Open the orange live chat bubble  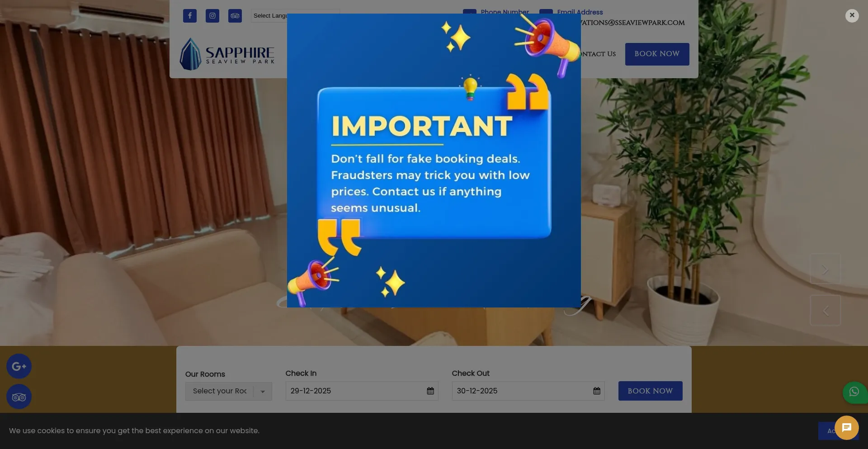[x=847, y=428]
